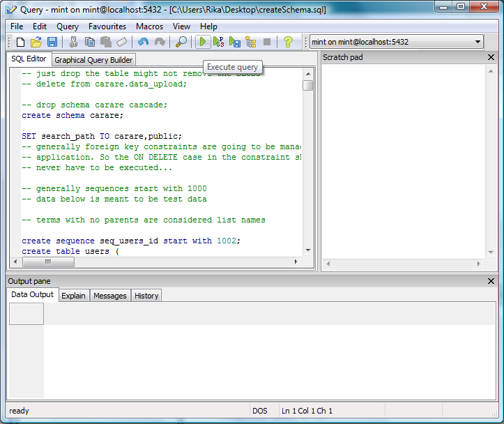Open a file with the folder icon
The image size is (504, 424).
(x=36, y=42)
